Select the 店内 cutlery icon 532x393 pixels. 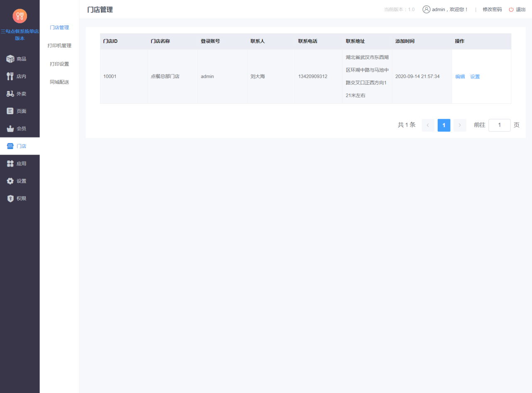tap(10, 76)
